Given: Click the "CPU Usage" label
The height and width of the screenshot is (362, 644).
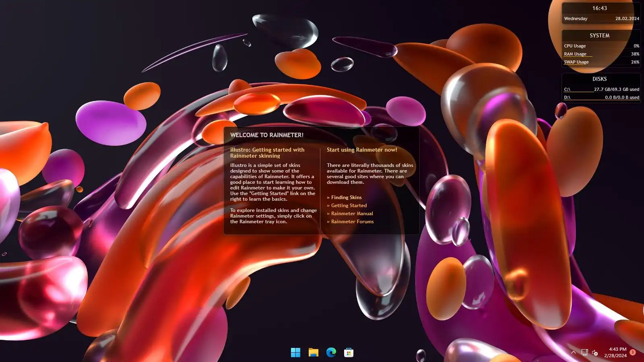Looking at the screenshot, I should (575, 46).
